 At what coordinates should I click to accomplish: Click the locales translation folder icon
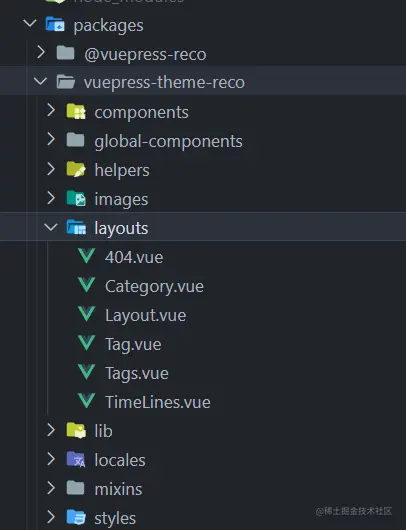click(76, 459)
